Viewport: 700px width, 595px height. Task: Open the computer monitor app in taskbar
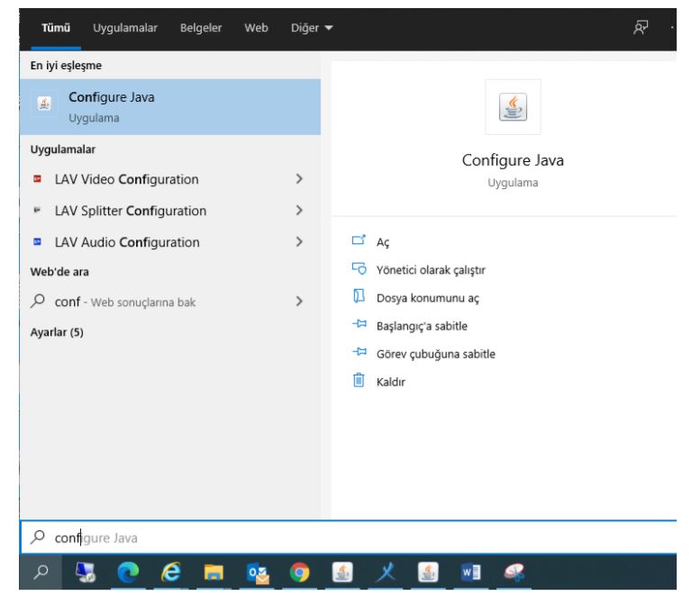pyautogui.click(x=86, y=572)
